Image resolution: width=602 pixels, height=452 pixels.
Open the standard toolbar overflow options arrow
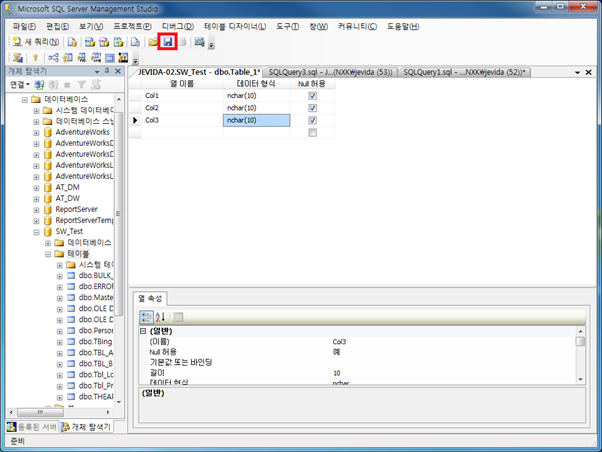pyautogui.click(x=212, y=45)
